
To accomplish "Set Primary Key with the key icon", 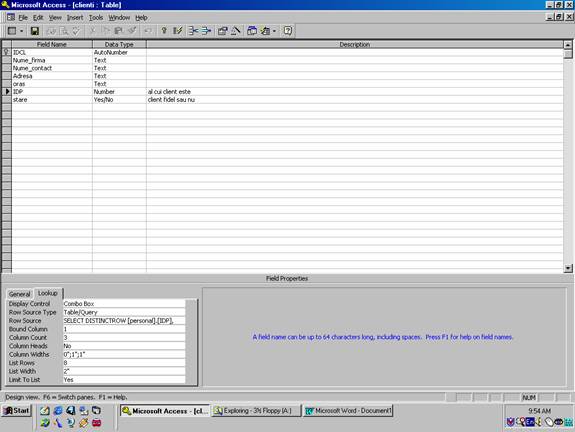I will coord(164,31).
